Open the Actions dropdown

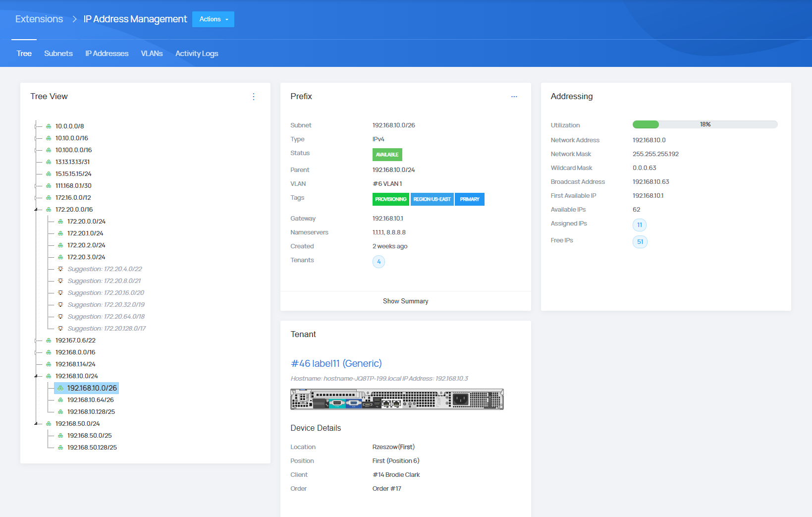pyautogui.click(x=213, y=19)
